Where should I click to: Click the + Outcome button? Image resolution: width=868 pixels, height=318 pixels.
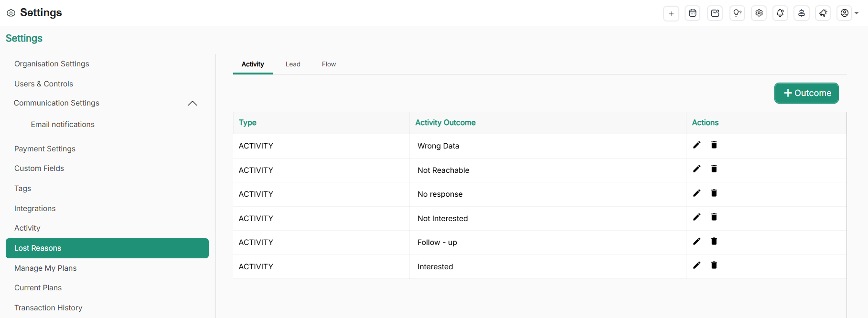pyautogui.click(x=806, y=93)
